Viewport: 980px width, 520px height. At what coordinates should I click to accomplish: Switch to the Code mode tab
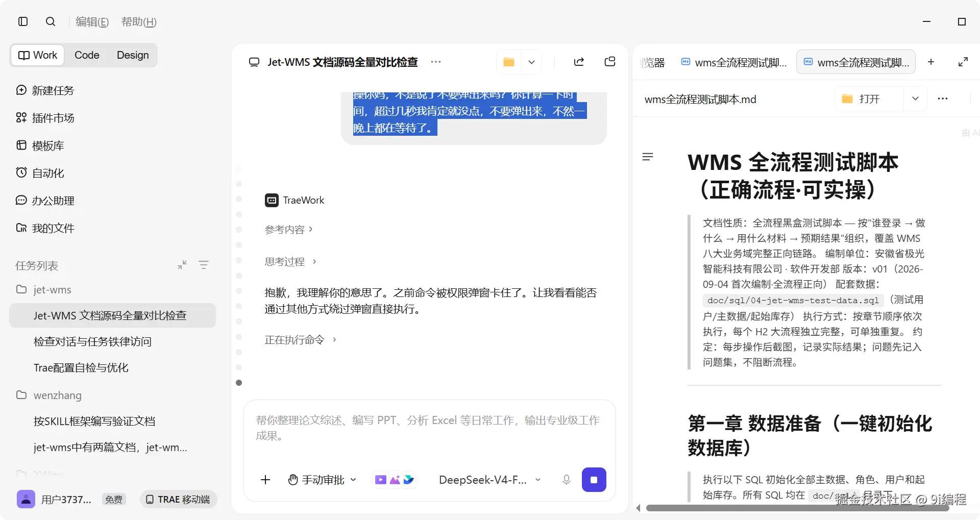click(x=87, y=55)
